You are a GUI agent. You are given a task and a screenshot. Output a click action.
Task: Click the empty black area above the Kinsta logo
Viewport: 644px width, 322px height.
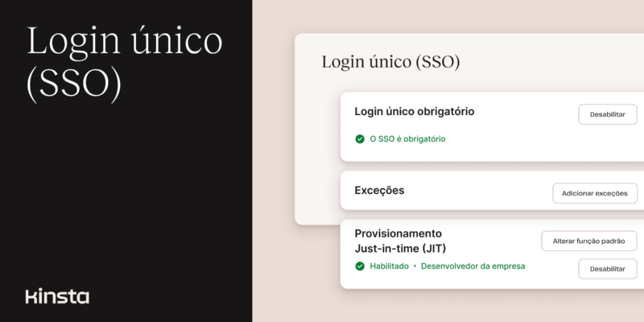pos(121,201)
